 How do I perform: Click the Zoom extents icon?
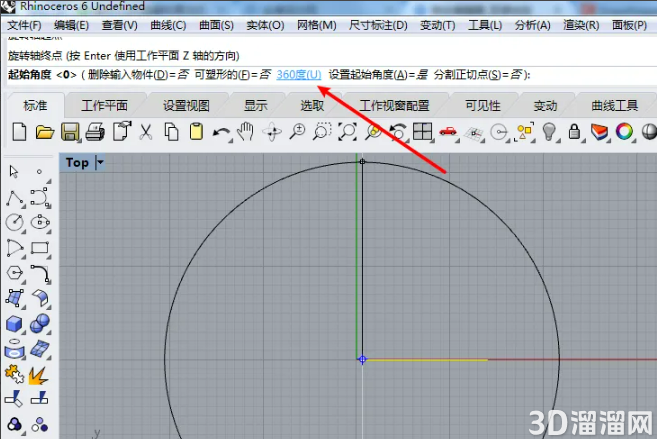348,132
